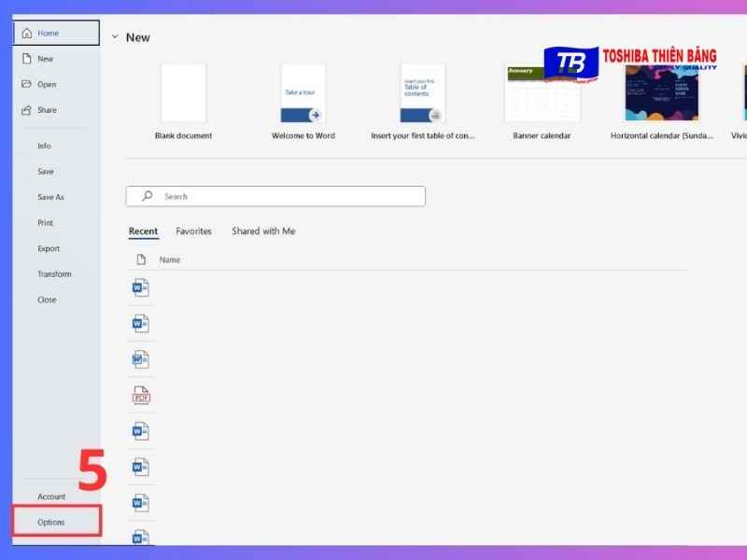Open Options in the sidebar

[51, 522]
